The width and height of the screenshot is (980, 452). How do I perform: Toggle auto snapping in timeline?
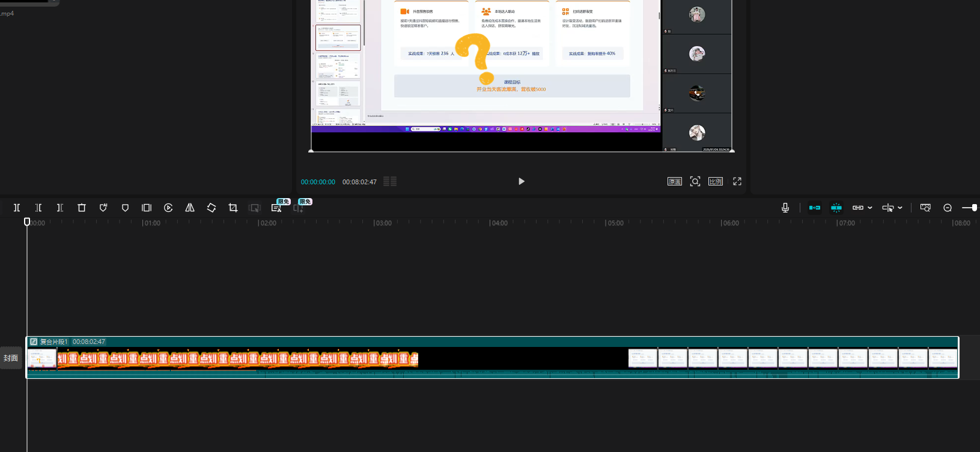836,208
